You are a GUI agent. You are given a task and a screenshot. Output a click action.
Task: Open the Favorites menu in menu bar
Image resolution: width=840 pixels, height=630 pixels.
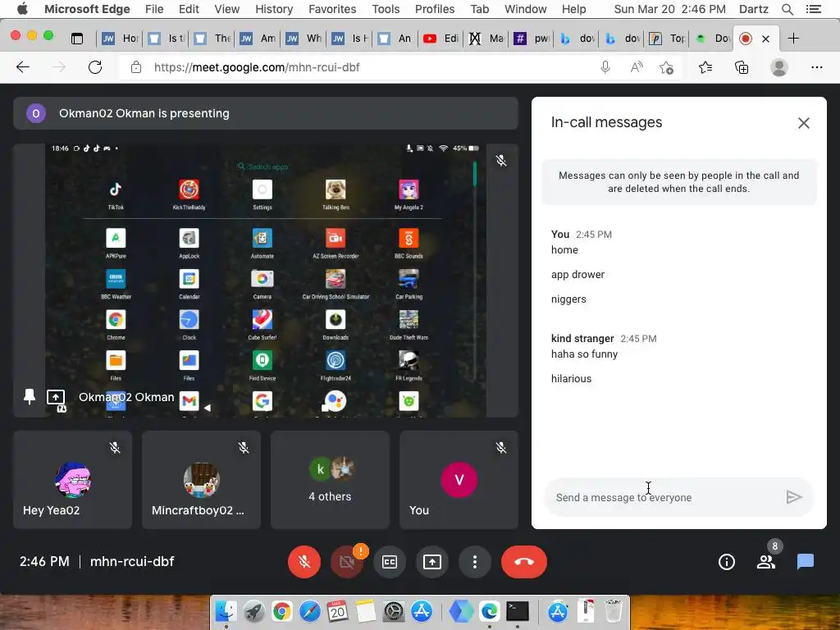click(x=332, y=9)
